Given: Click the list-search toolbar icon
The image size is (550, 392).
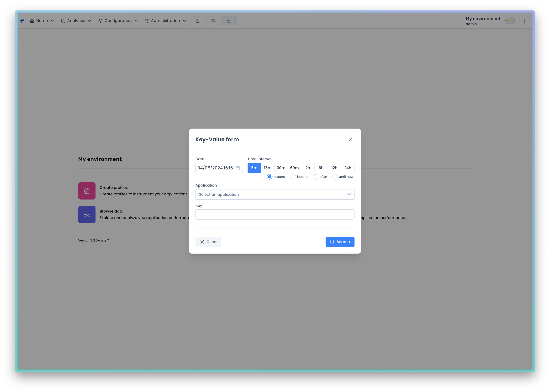Looking at the screenshot, I should tap(213, 21).
